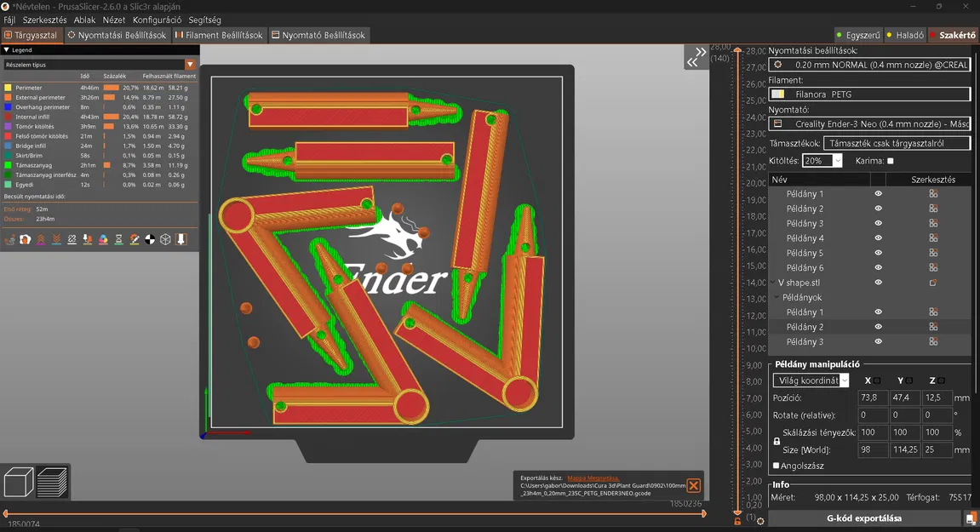
Task: Toggle shells wireframe cube icon
Action: (166, 239)
